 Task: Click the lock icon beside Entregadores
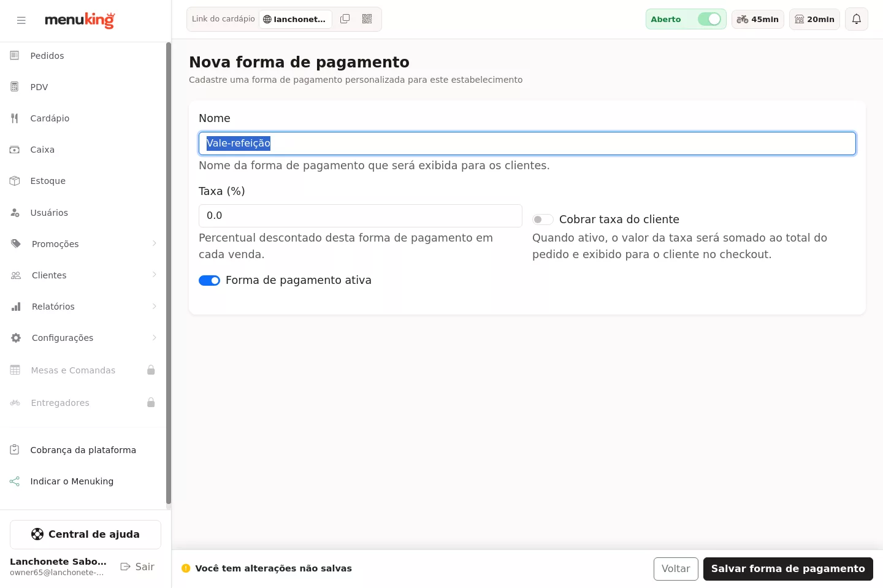(x=151, y=402)
